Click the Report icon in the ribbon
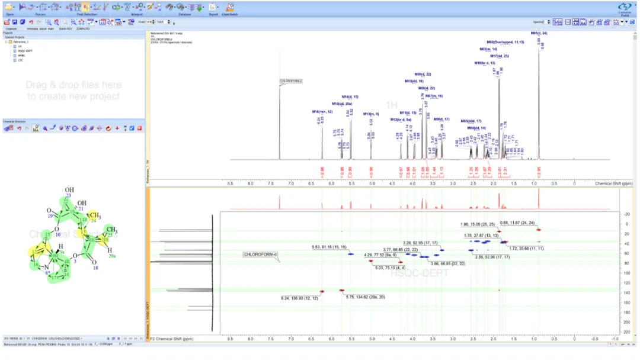Screen dimensions: 640x364 (x=212, y=7)
